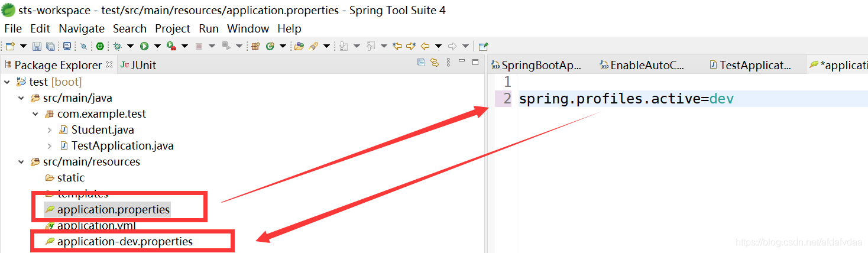Open the Project menu
The image size is (868, 253).
[173, 28]
